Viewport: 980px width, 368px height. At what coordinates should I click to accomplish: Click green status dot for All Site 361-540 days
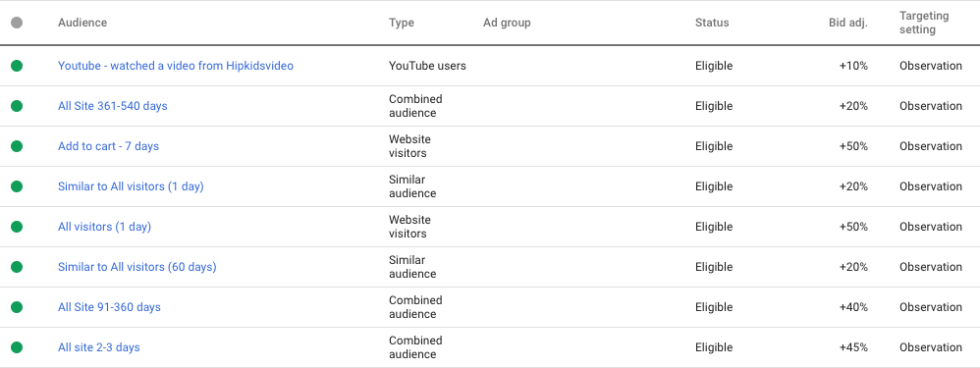[17, 106]
